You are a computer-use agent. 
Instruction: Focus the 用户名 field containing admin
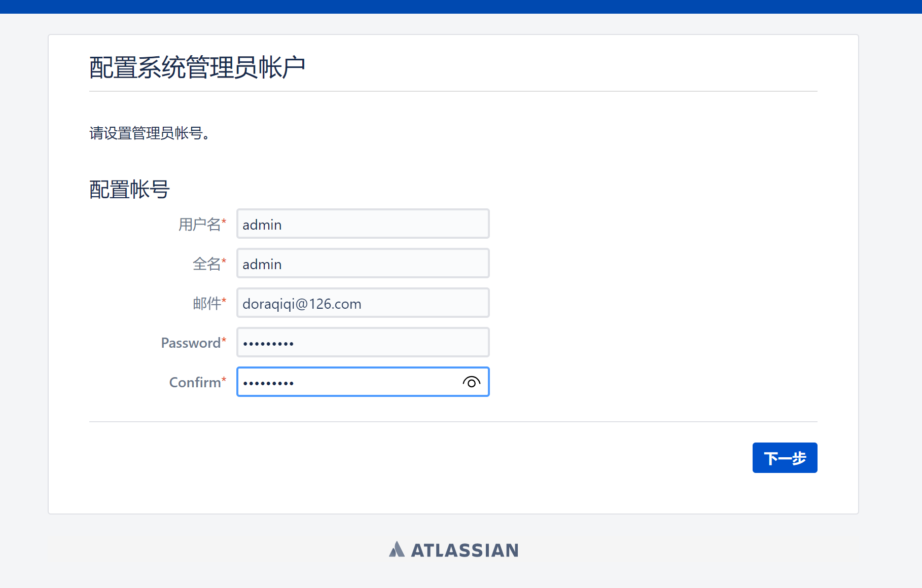(x=363, y=224)
